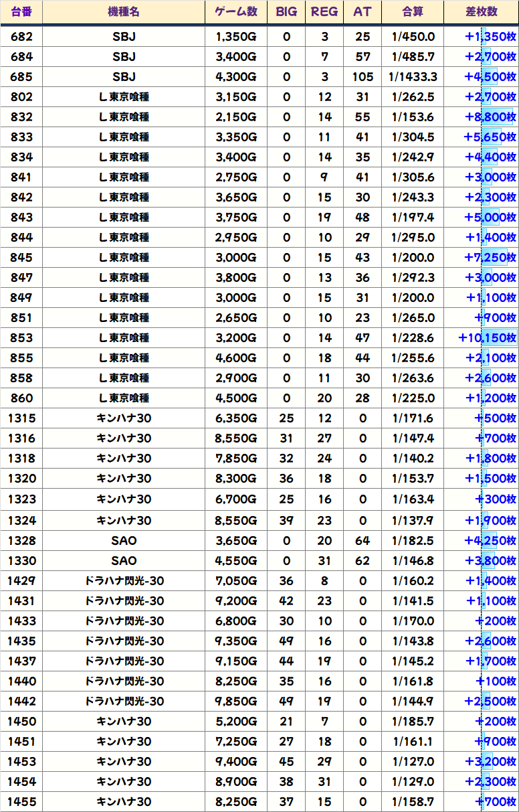The image size is (519, 812).
Task: Click the AT column header
Action: tap(362, 12)
